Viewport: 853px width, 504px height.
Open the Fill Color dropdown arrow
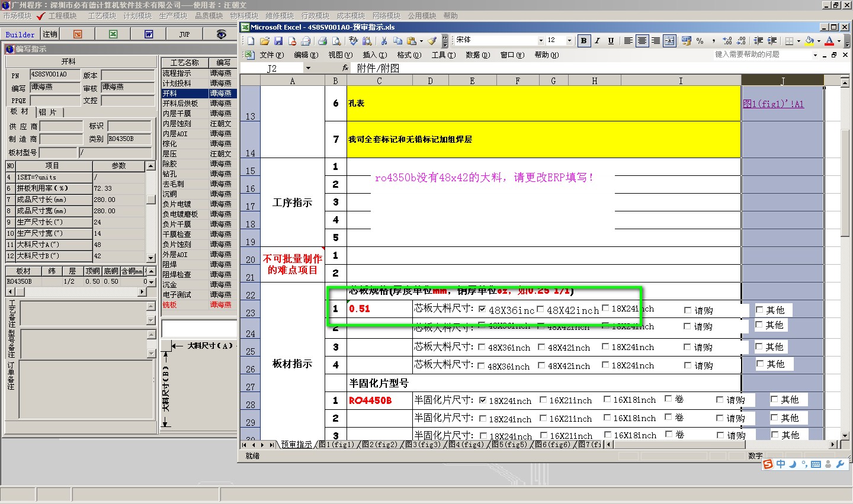click(x=819, y=41)
